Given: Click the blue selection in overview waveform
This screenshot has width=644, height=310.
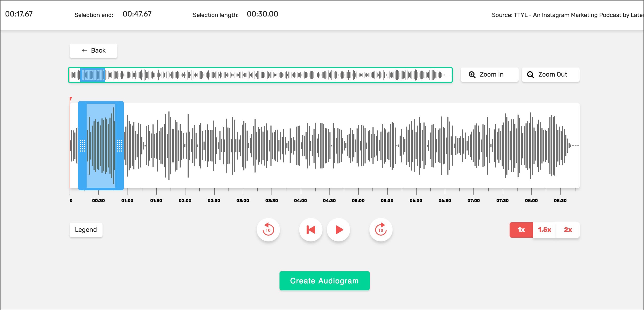Looking at the screenshot, I should [93, 75].
